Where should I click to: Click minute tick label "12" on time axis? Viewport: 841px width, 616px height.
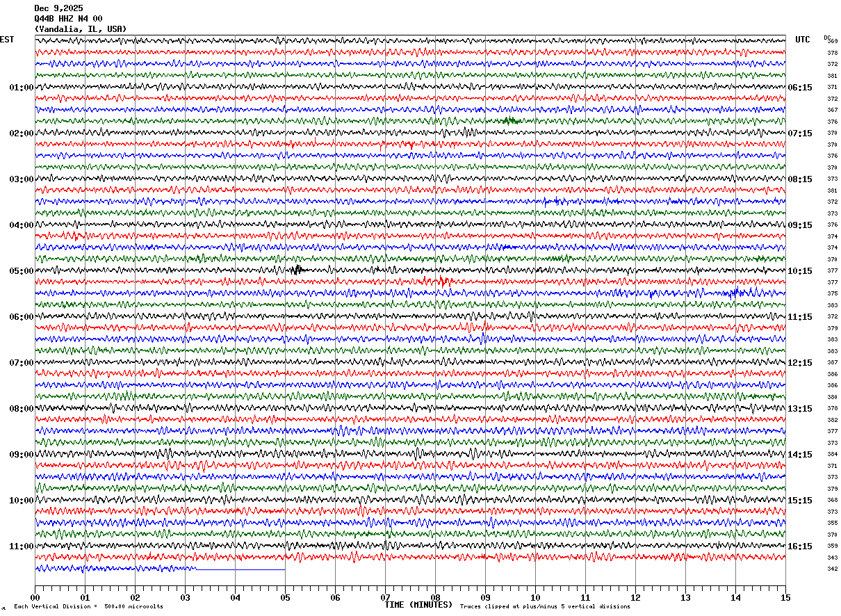(635, 597)
